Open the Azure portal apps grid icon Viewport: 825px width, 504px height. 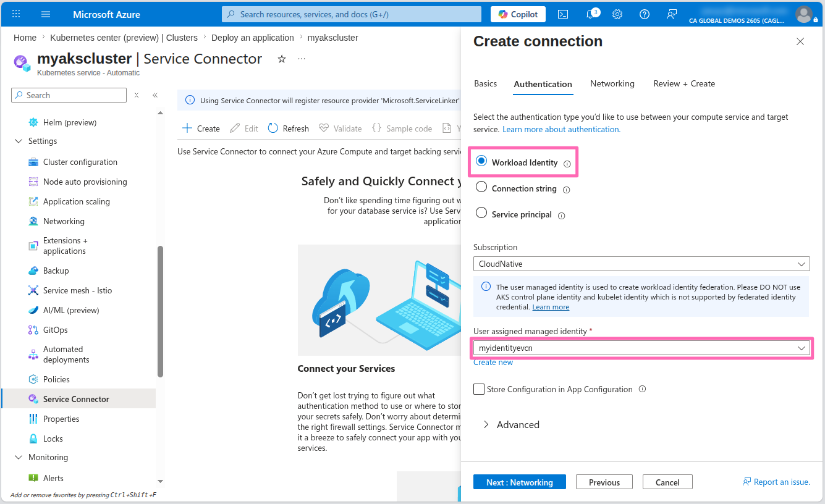[16, 14]
